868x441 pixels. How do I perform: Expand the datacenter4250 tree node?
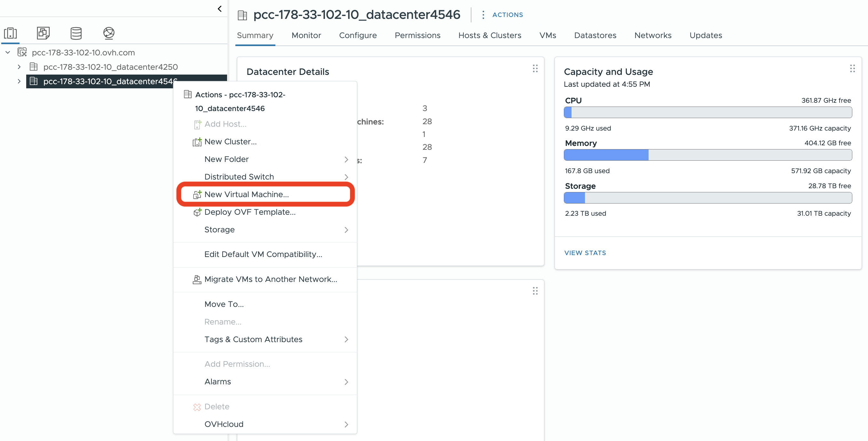[19, 67]
